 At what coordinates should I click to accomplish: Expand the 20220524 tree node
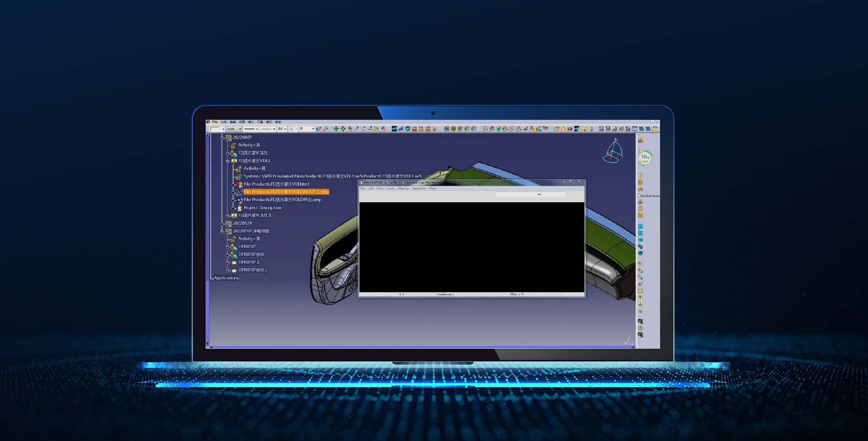coord(222,223)
